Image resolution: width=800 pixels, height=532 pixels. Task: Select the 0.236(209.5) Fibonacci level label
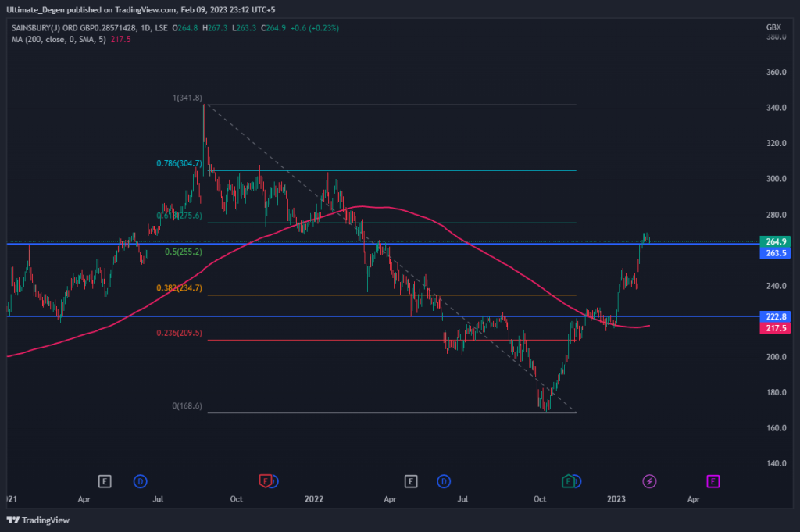[179, 333]
